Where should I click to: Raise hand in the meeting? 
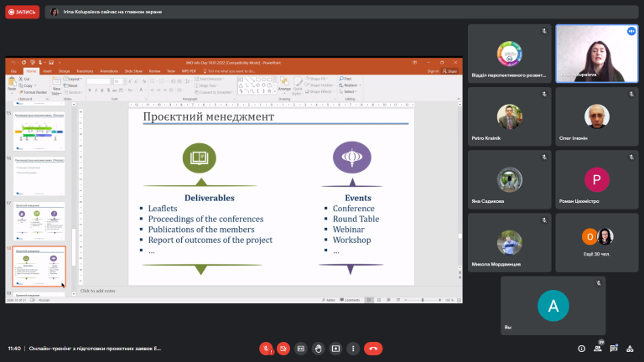coord(319,349)
